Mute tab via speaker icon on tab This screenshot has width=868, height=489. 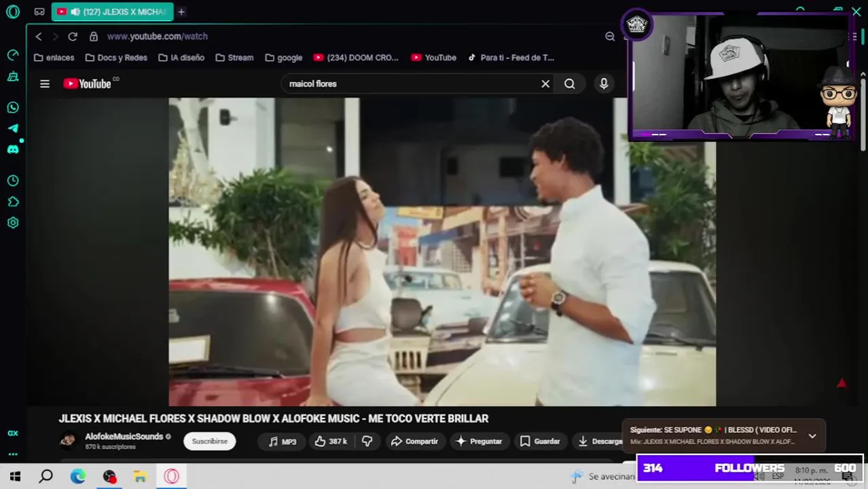point(75,12)
